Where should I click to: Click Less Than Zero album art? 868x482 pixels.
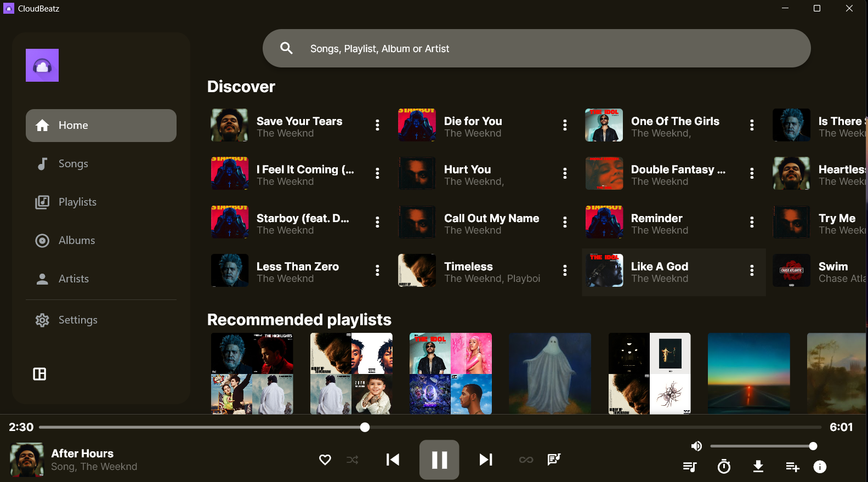pos(230,270)
